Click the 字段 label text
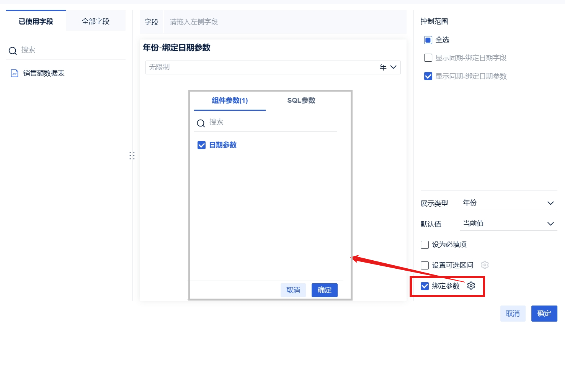Screen dimensions: 588x368 pos(151,22)
